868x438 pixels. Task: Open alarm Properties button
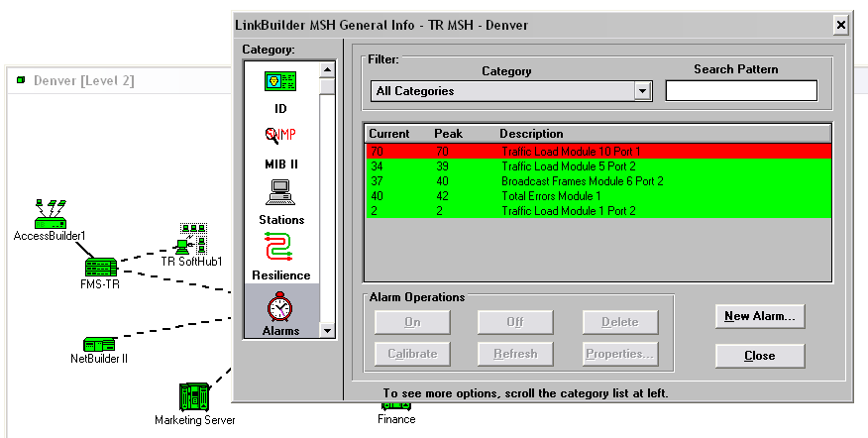coord(620,354)
